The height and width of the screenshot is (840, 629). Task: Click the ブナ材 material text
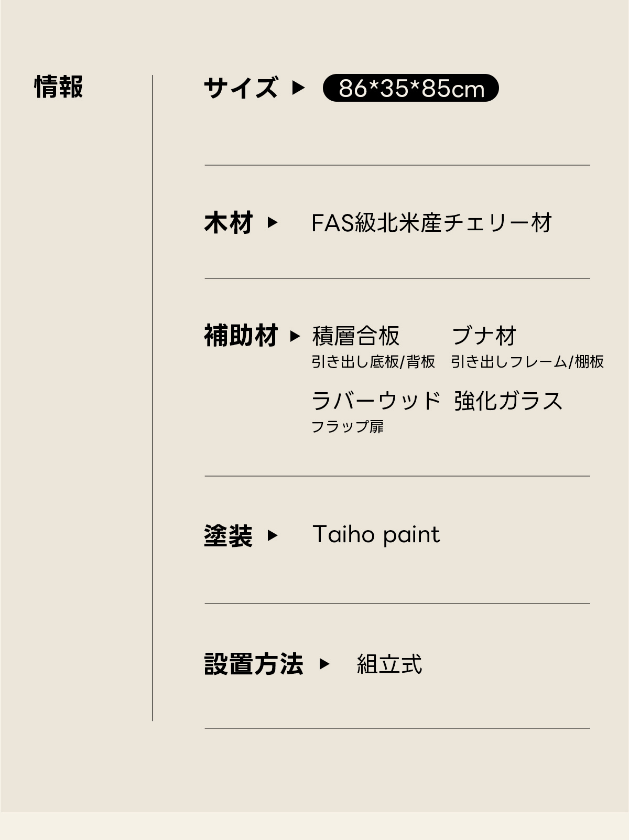tap(484, 336)
